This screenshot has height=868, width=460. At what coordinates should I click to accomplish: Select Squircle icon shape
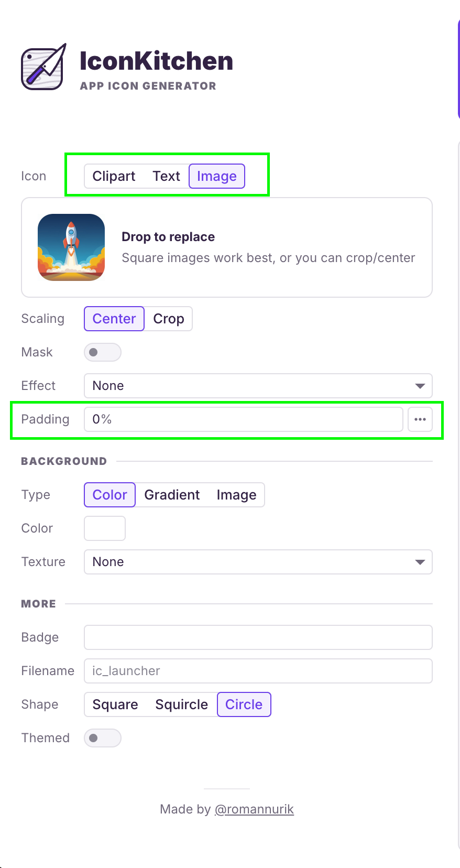[x=181, y=704]
